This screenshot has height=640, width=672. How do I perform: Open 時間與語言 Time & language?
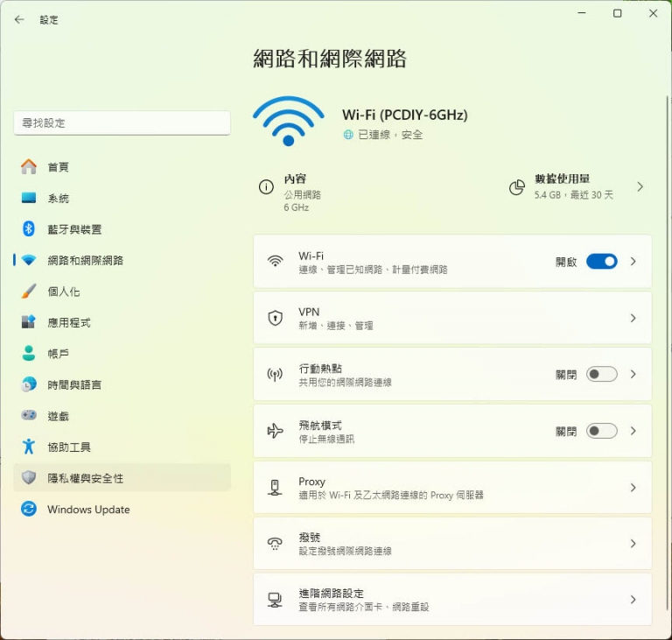pos(122,384)
